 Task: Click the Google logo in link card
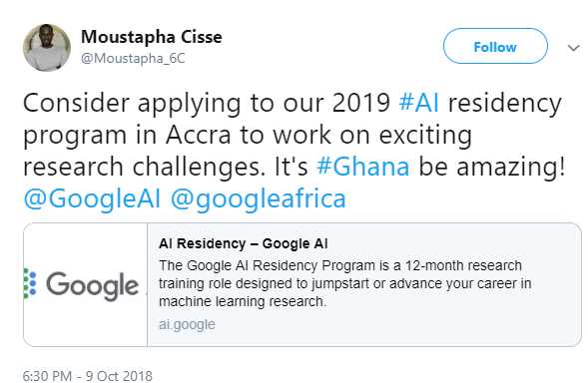pos(92,285)
